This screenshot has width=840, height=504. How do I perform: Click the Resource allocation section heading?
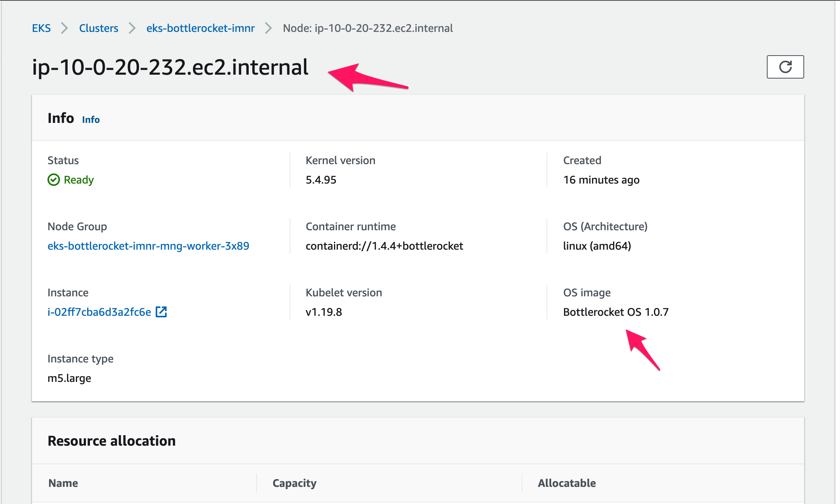pyautogui.click(x=112, y=441)
